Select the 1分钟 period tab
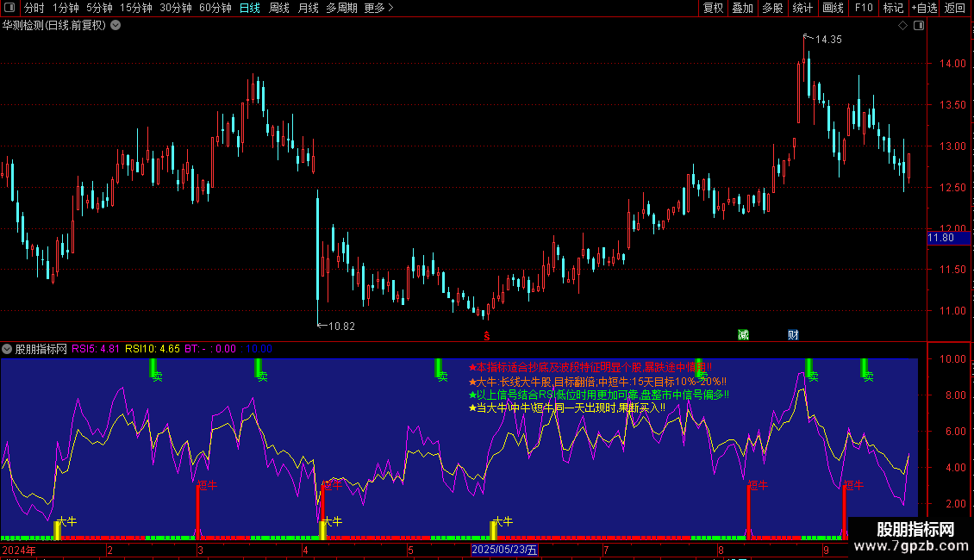This screenshot has height=560, width=974. pos(66,8)
